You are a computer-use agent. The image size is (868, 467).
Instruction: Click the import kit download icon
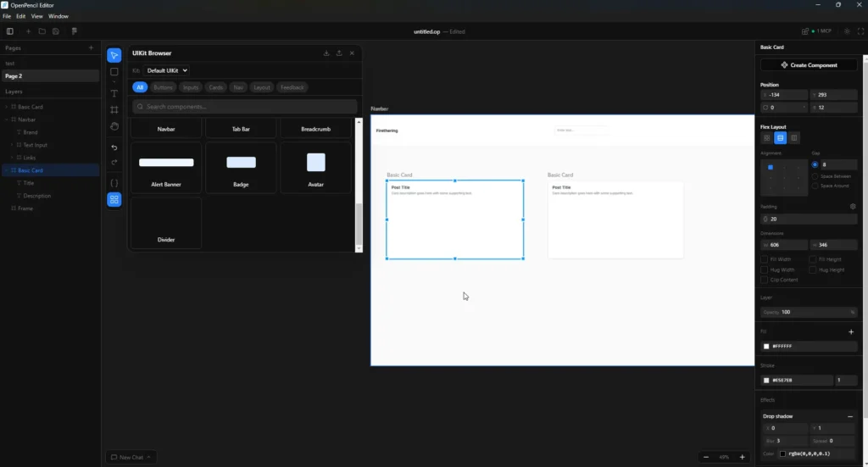[326, 53]
